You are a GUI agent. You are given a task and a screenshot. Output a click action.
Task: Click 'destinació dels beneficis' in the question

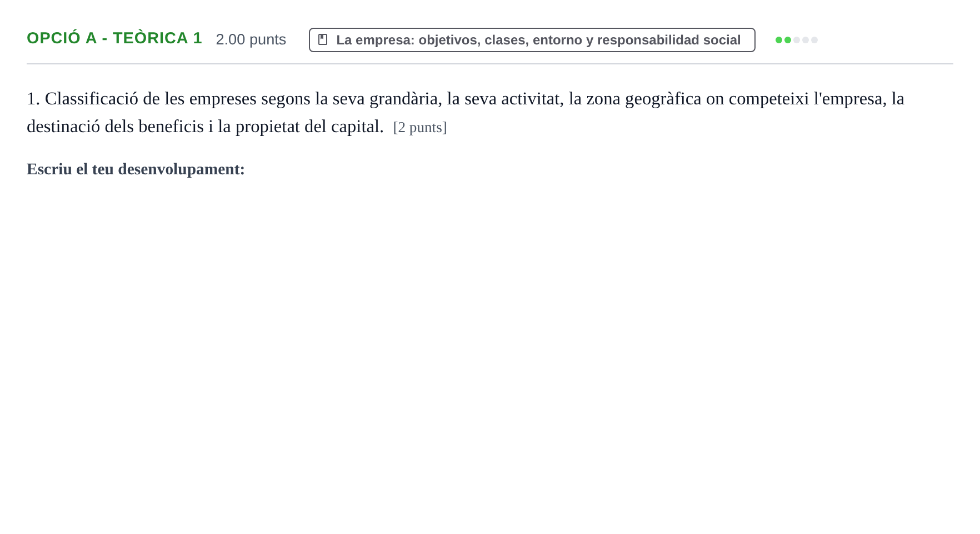click(115, 127)
